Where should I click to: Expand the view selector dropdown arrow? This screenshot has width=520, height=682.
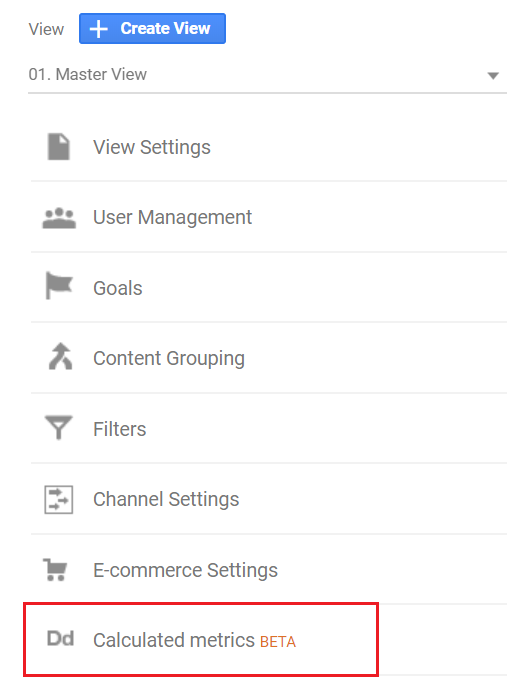tap(493, 76)
